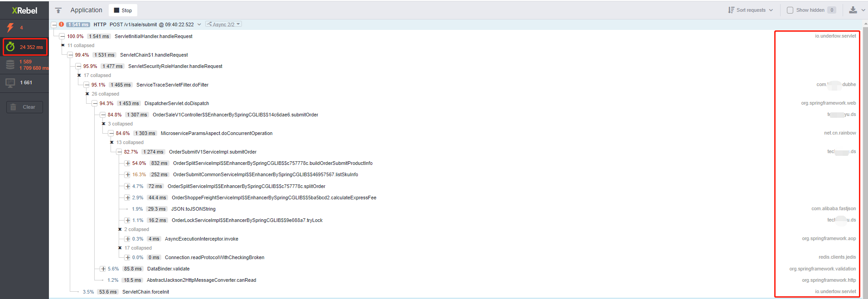Image resolution: width=868 pixels, height=299 pixels.
Task: Open the Async 2/2 dropdown
Action: pyautogui.click(x=223, y=24)
